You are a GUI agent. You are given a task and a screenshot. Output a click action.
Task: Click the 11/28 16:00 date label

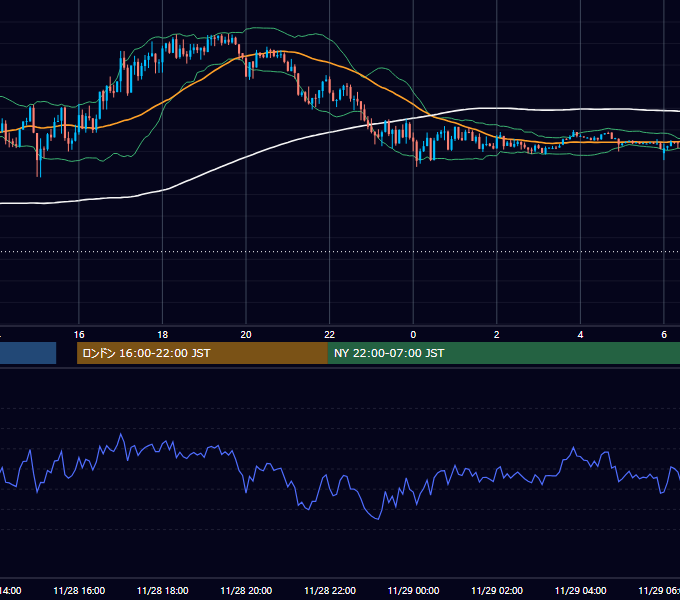click(x=79, y=591)
